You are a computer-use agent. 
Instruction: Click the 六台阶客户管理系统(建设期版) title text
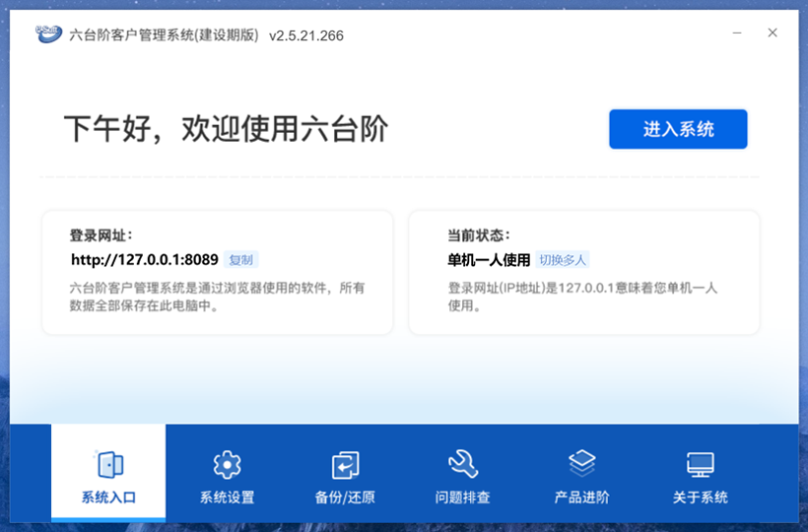tap(164, 35)
